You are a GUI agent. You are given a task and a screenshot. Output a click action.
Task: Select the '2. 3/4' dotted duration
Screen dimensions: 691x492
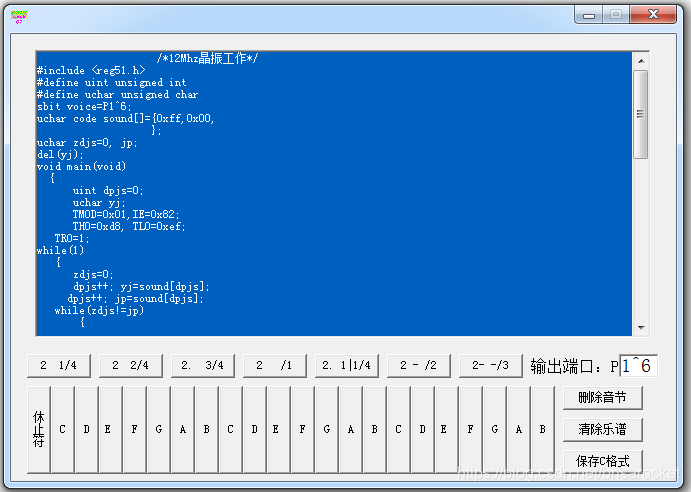(203, 365)
